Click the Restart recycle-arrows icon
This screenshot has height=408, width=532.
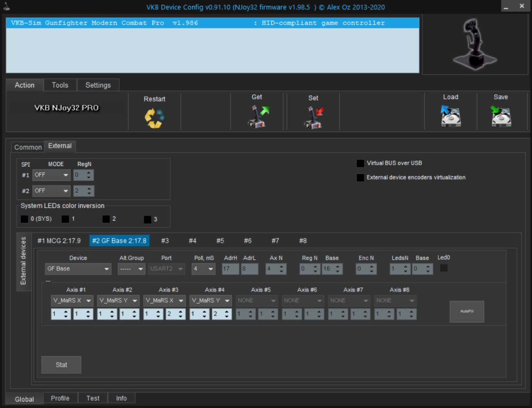(x=154, y=118)
